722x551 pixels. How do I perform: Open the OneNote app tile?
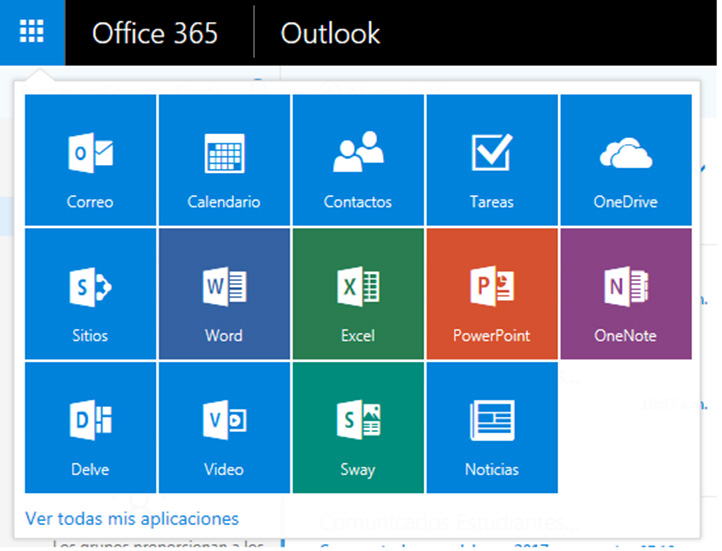point(626,294)
